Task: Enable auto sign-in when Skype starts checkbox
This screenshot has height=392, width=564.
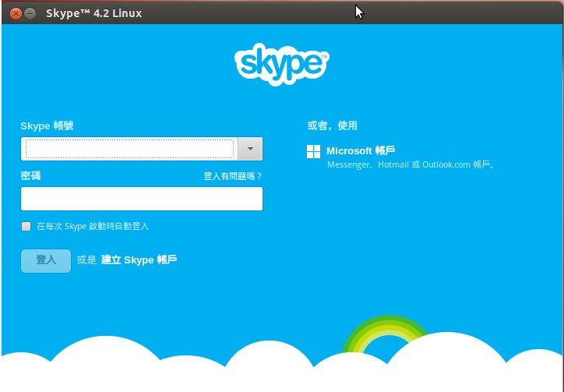Action: coord(26,227)
